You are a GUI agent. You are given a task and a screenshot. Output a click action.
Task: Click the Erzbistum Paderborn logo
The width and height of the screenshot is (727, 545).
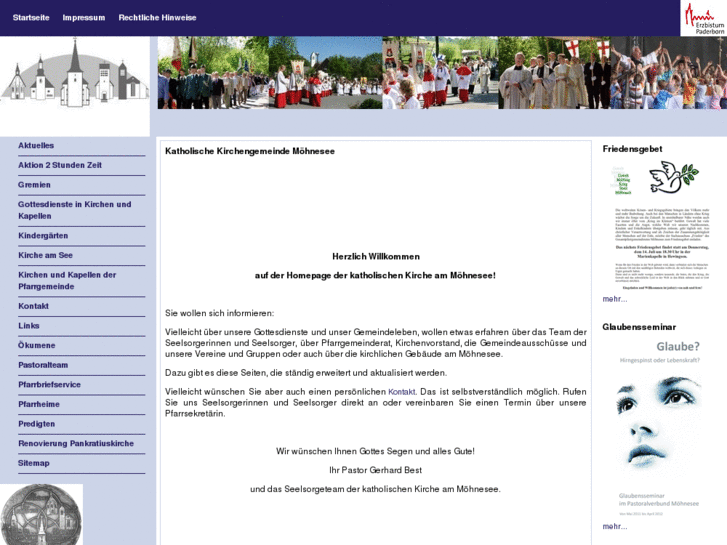703,18
